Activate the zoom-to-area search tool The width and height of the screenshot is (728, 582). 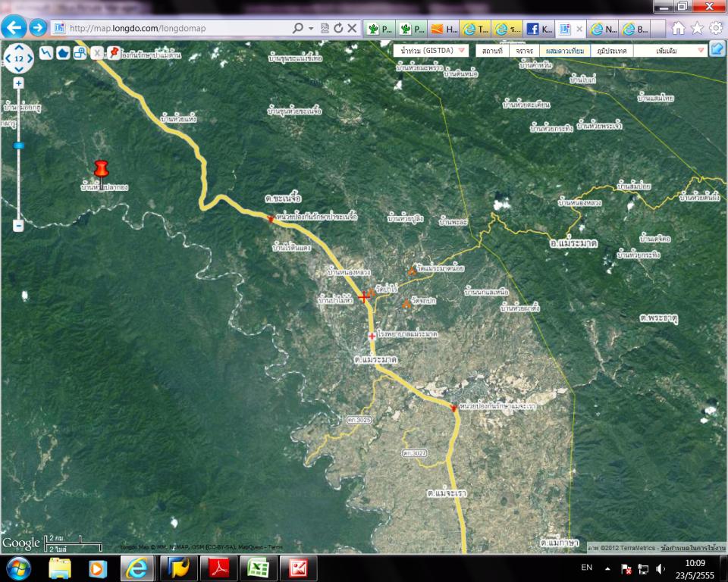tap(80, 53)
